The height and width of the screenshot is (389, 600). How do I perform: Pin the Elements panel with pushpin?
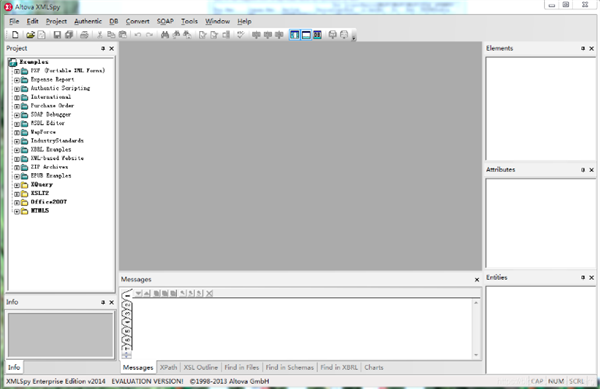583,48
